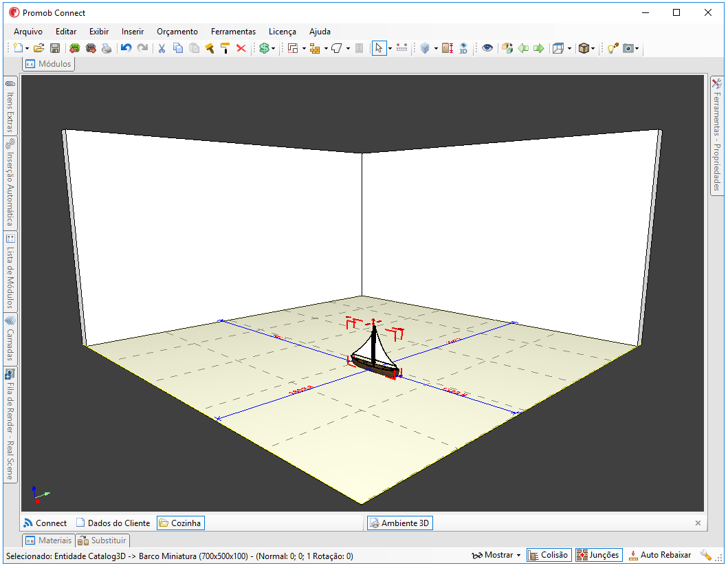The image size is (728, 568).
Task: Open the Ferramentas - Propriedades side panel
Action: pos(717,135)
